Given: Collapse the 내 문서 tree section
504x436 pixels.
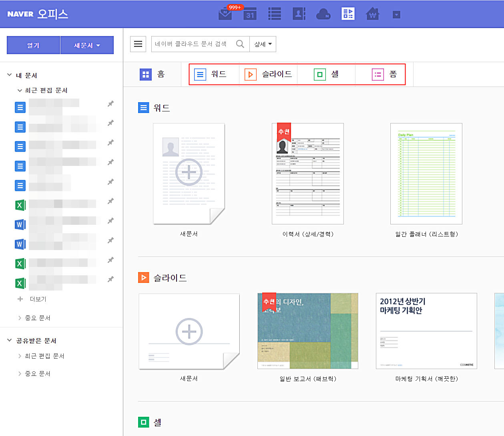Looking at the screenshot, I should [10, 75].
